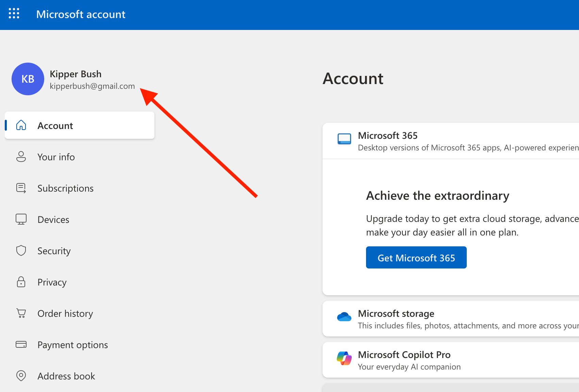Viewport: 579px width, 392px height.
Task: Click the Get Microsoft 365 button
Action: click(x=416, y=258)
